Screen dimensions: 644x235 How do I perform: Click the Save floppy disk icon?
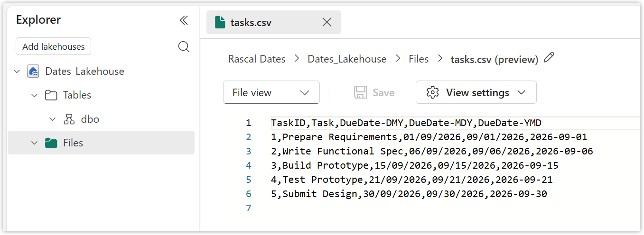click(x=361, y=92)
